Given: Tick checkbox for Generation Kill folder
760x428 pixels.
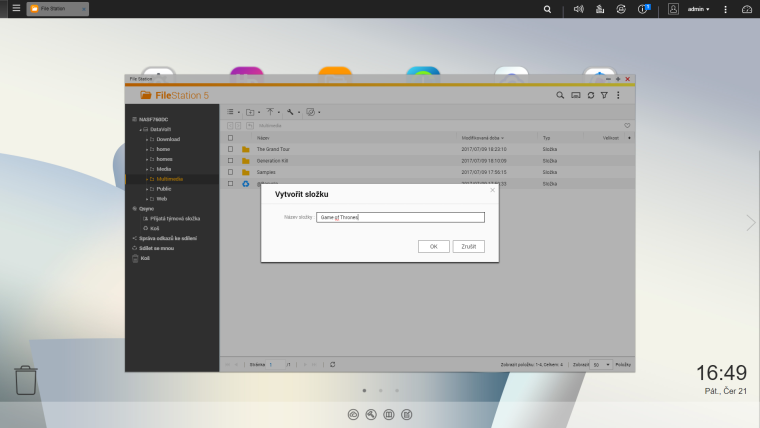Looking at the screenshot, I should 231,160.
